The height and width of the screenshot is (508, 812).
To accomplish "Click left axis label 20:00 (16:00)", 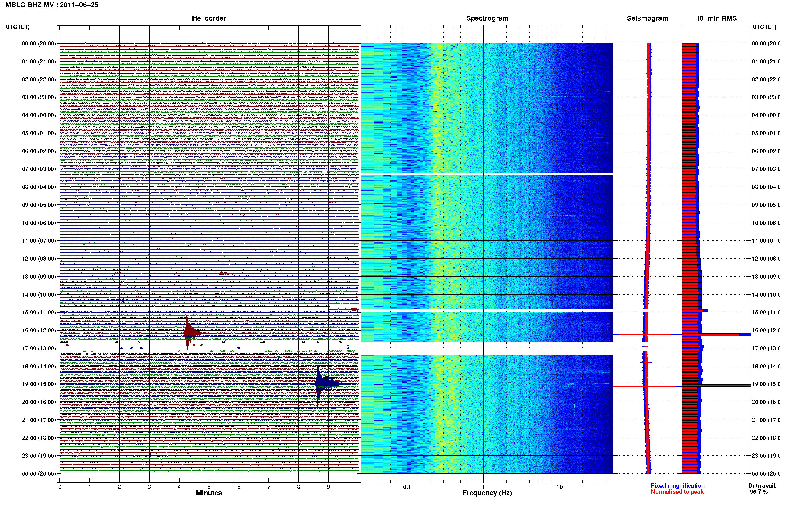I will click(39, 402).
